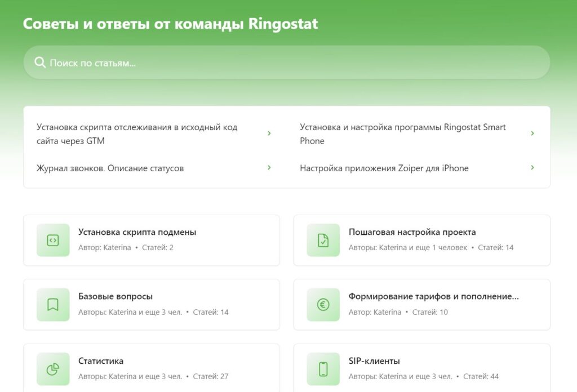Click the magnifier search icon
Screen dimensions: 577x392
click(x=40, y=63)
